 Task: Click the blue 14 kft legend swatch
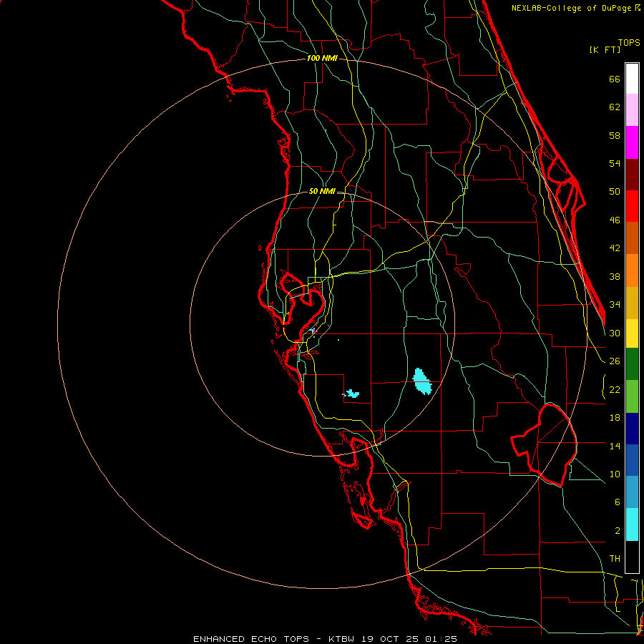pyautogui.click(x=632, y=460)
